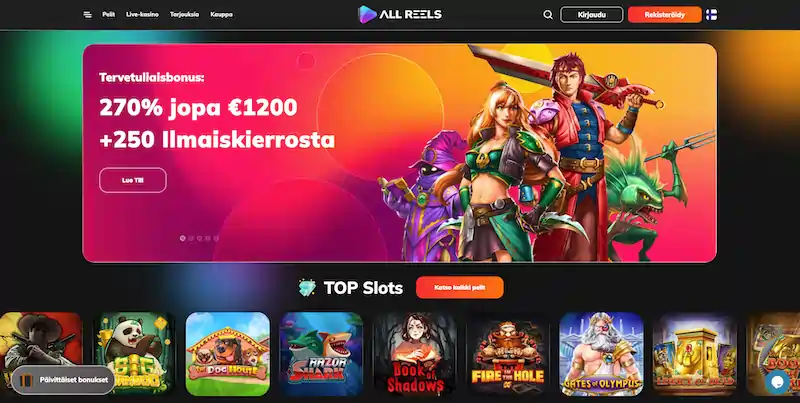Click the Kirjaudu login button
The height and width of the screenshot is (403, 800).
click(x=592, y=15)
